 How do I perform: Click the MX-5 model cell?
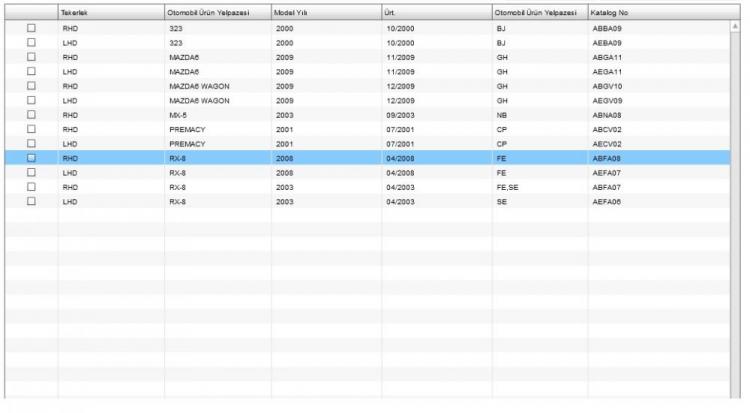178,115
